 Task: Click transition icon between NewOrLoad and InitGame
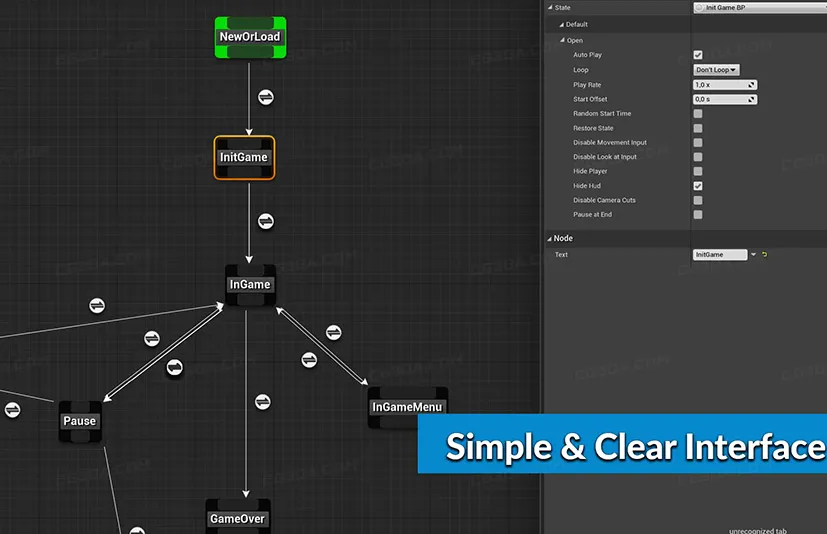tap(266, 97)
